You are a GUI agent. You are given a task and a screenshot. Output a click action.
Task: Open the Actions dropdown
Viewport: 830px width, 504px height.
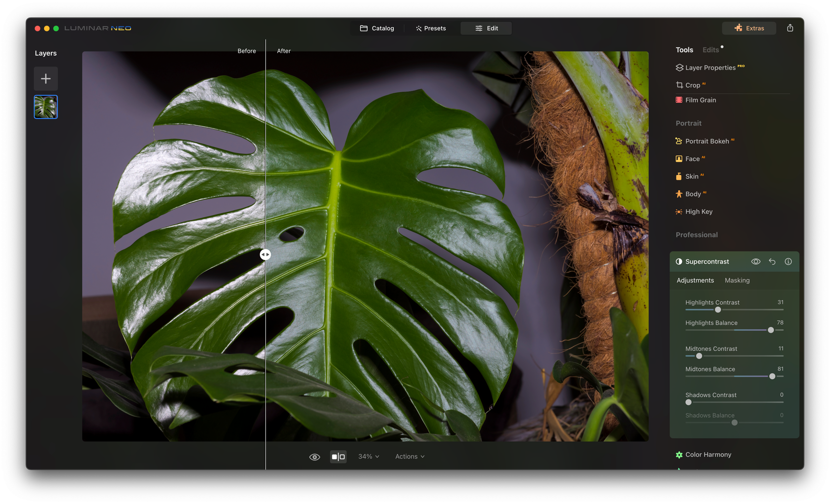click(409, 457)
